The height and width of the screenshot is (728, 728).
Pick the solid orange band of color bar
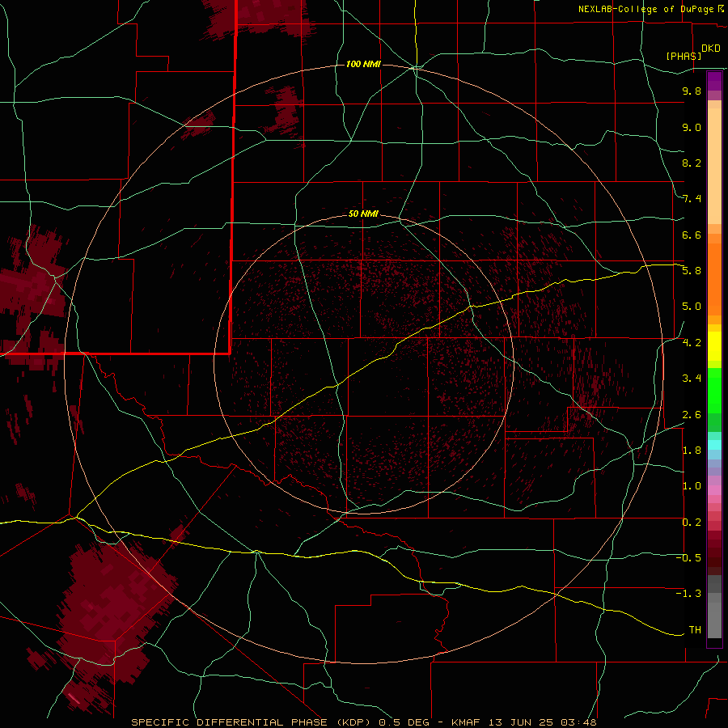(x=714, y=280)
